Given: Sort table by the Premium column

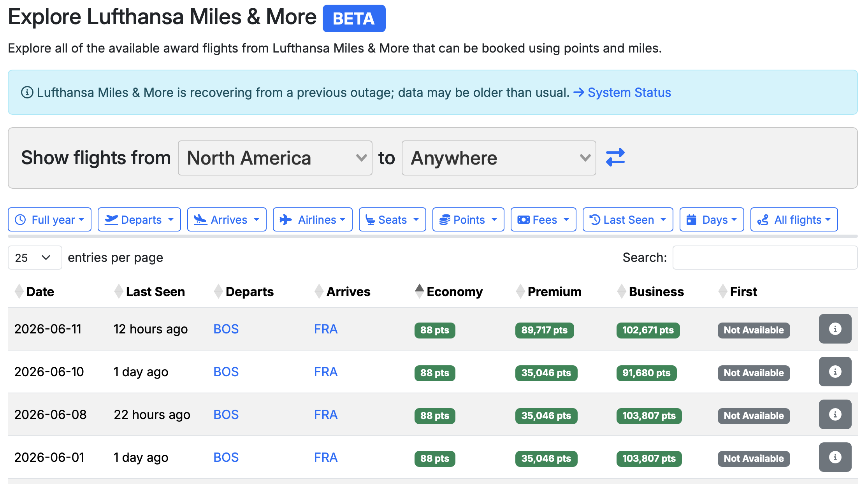Looking at the screenshot, I should (548, 291).
